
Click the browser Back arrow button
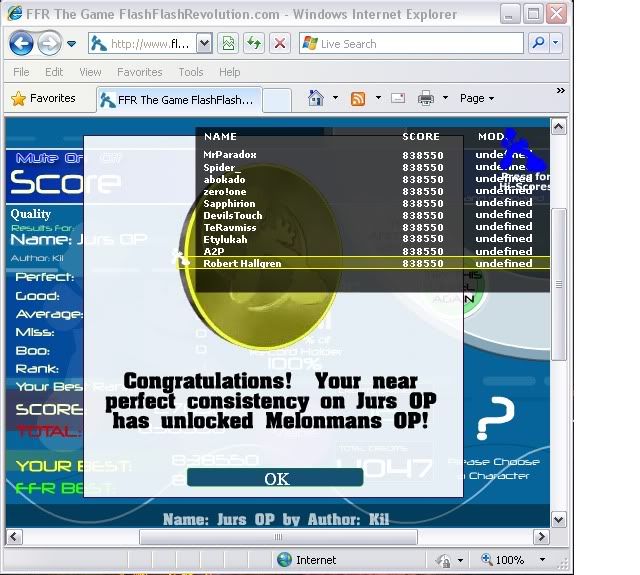[22, 44]
